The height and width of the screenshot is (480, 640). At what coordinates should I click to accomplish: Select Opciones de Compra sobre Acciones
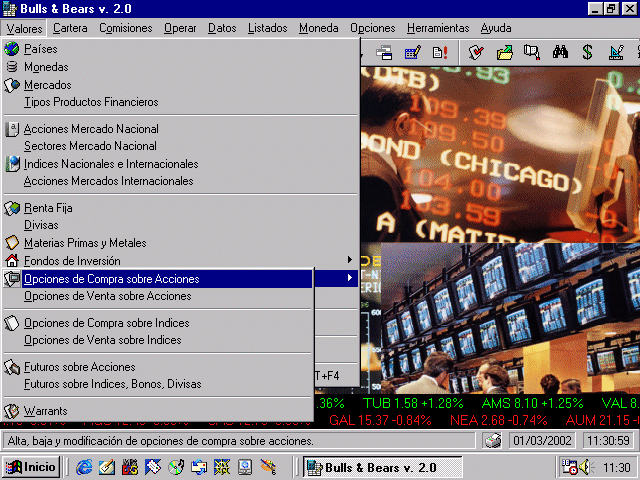(x=158, y=279)
